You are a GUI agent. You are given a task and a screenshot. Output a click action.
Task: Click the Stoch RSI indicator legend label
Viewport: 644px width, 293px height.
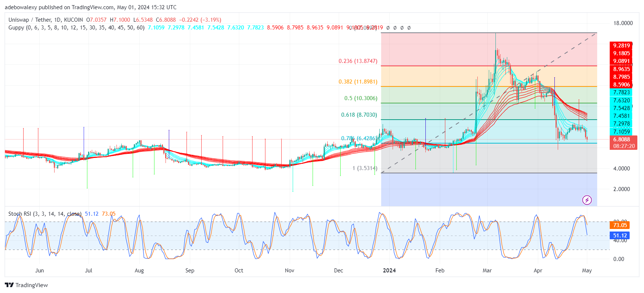(45, 214)
